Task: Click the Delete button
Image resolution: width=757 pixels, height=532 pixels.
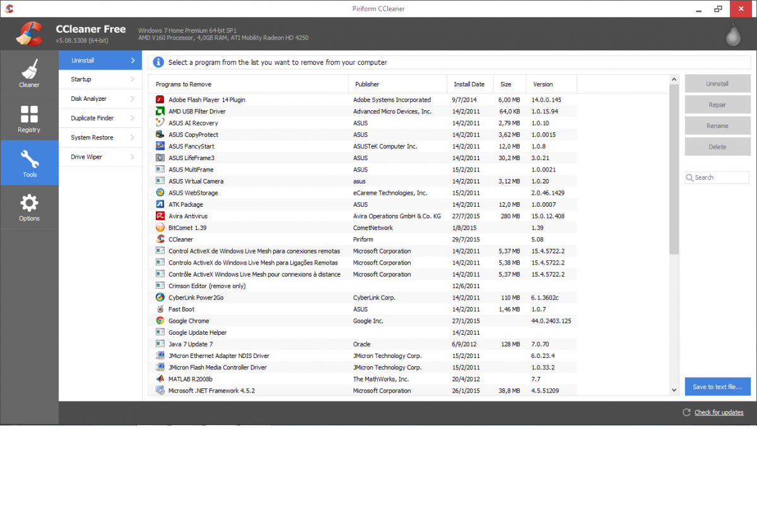Action: [717, 147]
